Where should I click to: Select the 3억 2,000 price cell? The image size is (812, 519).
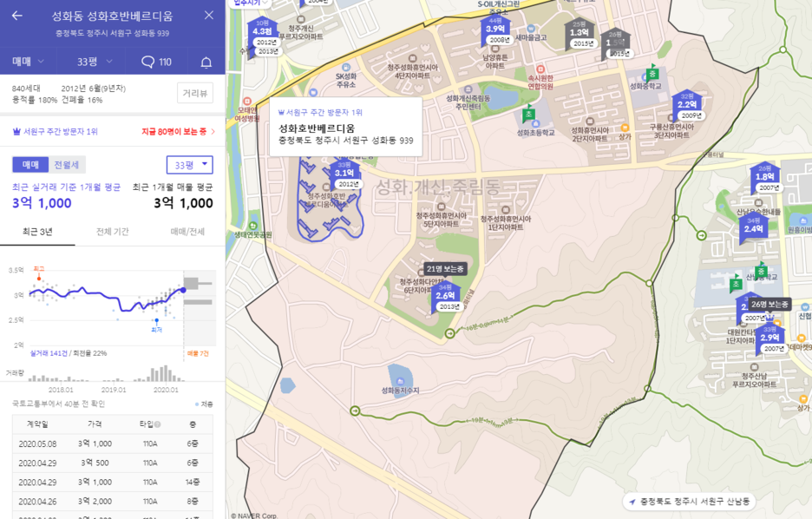[95, 501]
